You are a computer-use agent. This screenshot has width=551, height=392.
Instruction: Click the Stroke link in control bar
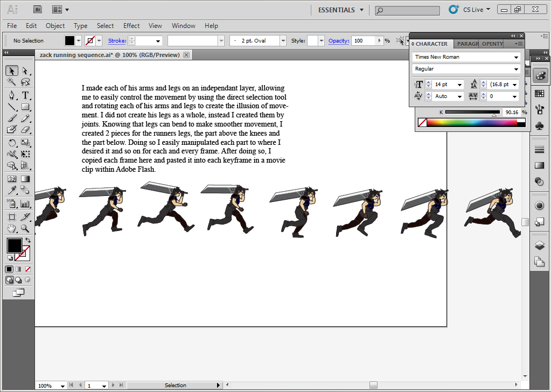click(x=117, y=41)
